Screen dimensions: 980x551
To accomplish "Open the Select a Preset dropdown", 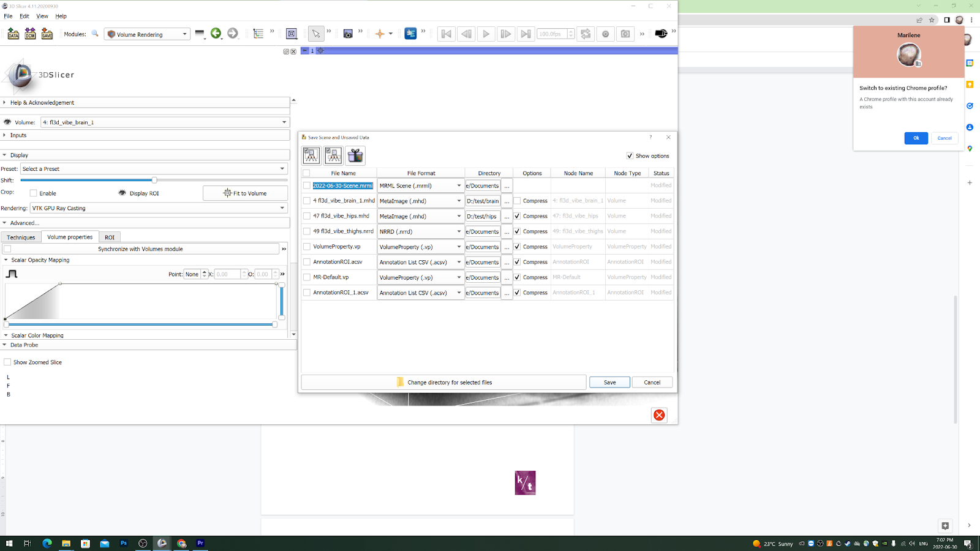I will 154,169.
